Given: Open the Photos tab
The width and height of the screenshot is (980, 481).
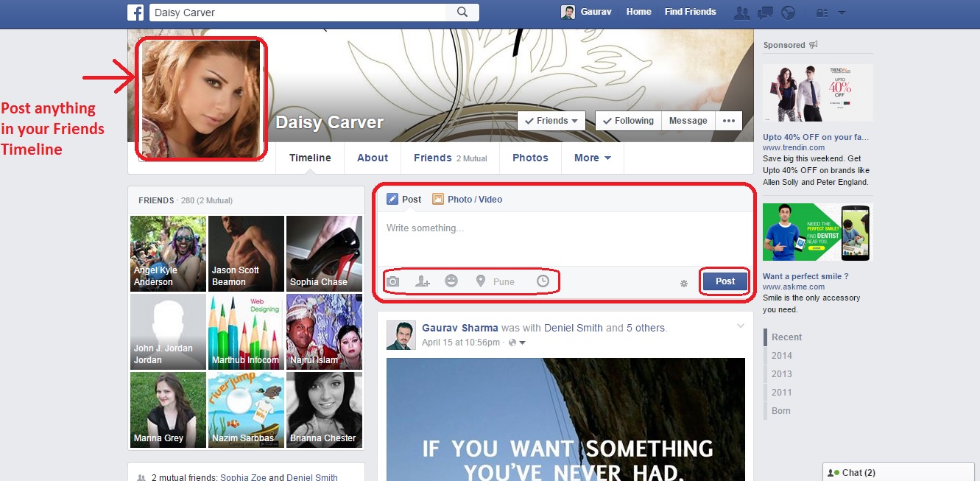Looking at the screenshot, I should point(530,158).
